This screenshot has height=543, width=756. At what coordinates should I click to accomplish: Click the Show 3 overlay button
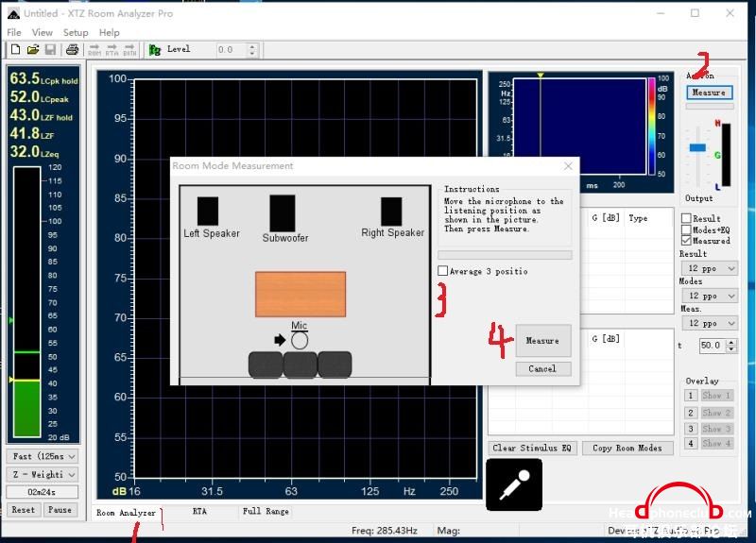pos(716,428)
